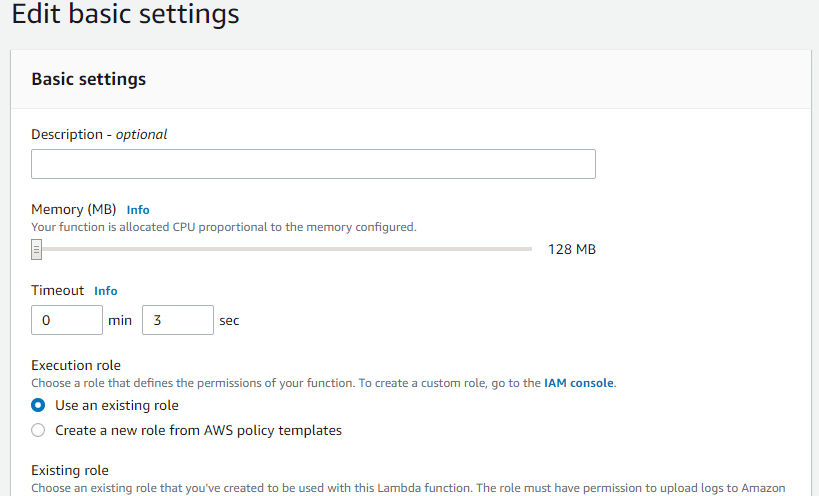Open the Info link next to Timeout
This screenshot has width=819, height=496.
click(106, 291)
